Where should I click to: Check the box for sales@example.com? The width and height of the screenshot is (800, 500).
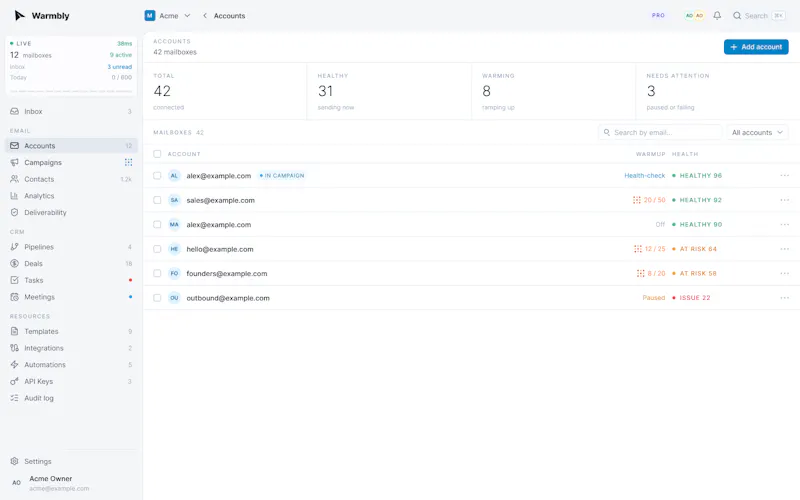click(x=157, y=200)
